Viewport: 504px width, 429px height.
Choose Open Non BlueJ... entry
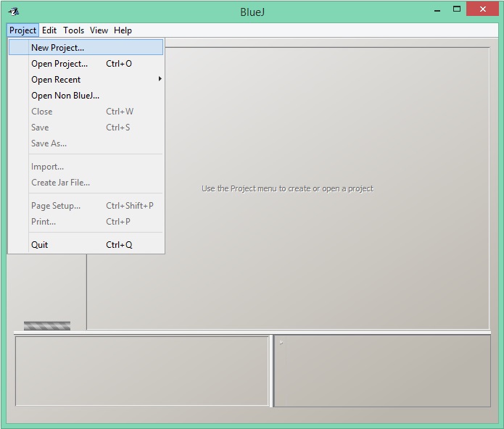[x=86, y=96]
